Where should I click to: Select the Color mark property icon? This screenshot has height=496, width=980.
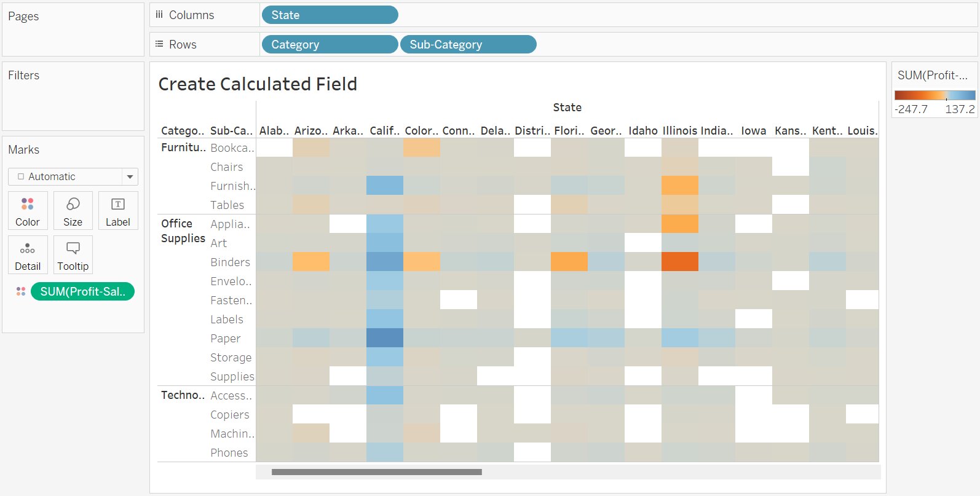click(27, 210)
